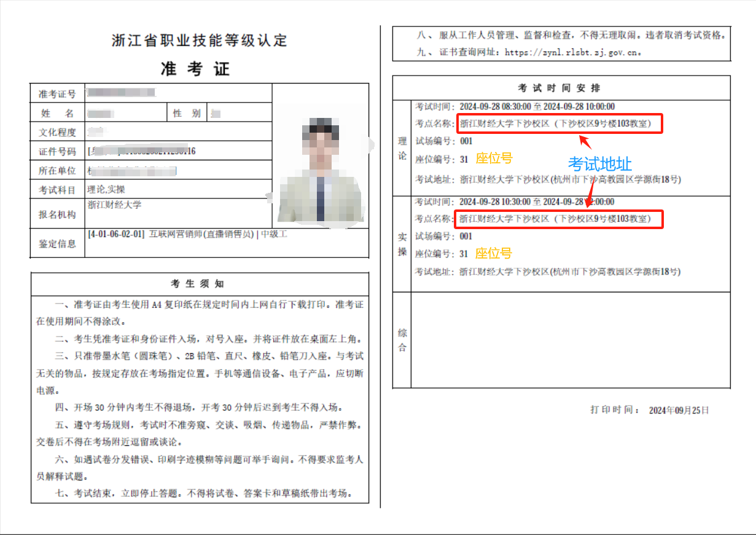756x535 pixels.
Task: Click the orange 座位号 label in theory section
Action: (x=494, y=158)
